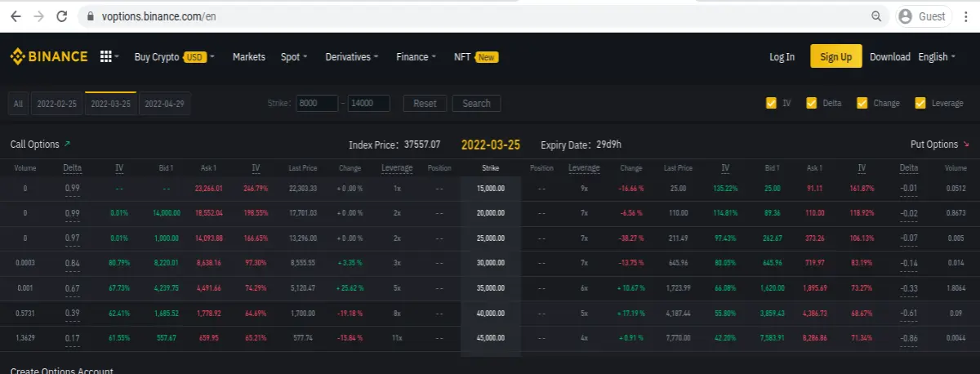Go back with browser back arrow

(x=16, y=16)
